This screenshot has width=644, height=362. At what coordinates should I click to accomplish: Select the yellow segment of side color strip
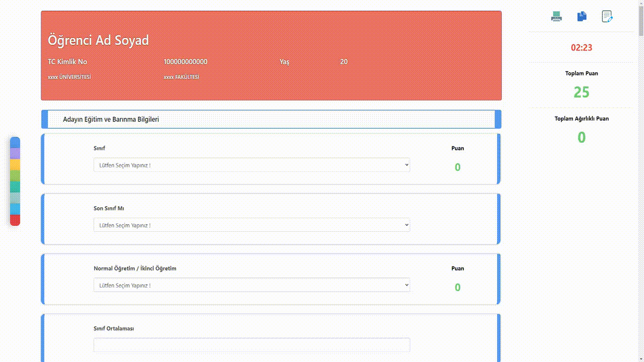[15, 164]
